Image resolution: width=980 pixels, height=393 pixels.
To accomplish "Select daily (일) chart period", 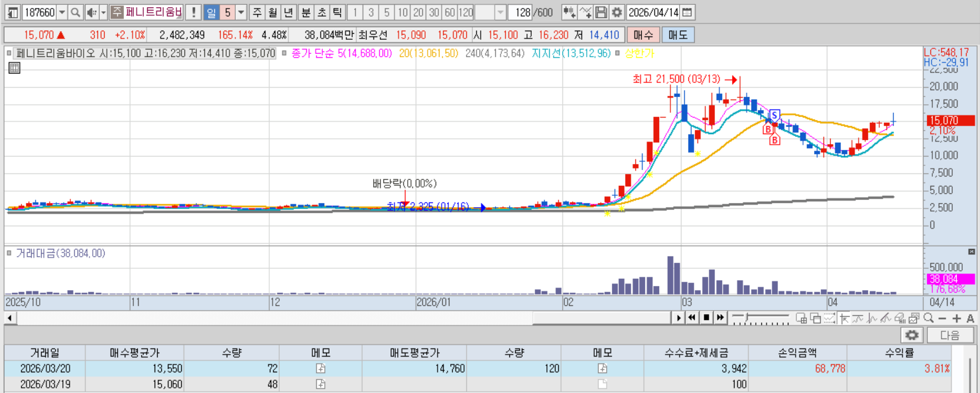I will click(x=211, y=13).
